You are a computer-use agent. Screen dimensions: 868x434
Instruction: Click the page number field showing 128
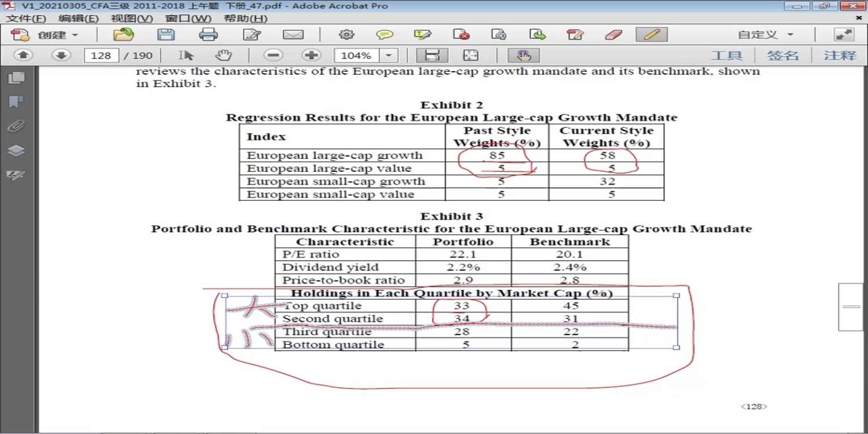coord(101,56)
